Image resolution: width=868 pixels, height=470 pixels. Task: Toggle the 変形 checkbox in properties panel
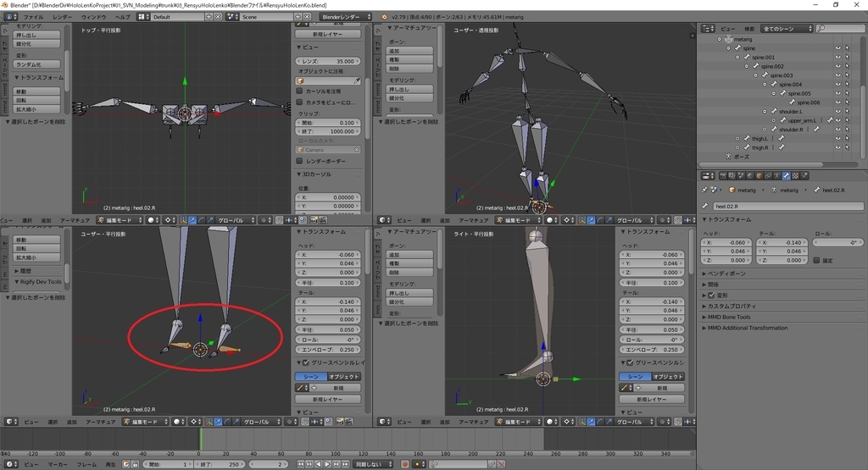[x=711, y=296]
